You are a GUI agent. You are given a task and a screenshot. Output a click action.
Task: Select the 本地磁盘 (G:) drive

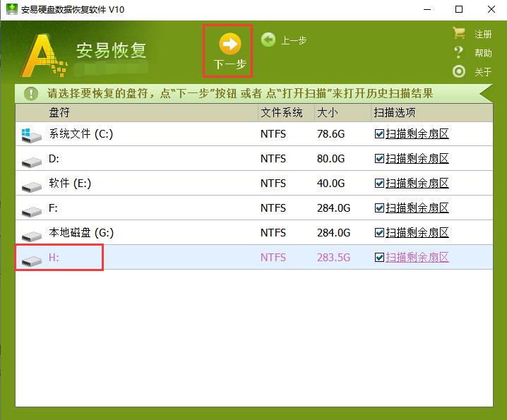[x=254, y=232]
